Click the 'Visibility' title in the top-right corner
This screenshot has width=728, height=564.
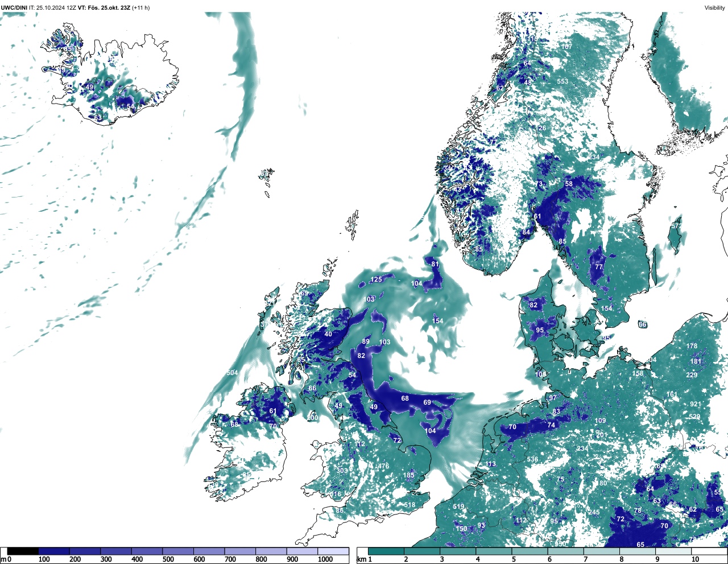[x=715, y=7]
